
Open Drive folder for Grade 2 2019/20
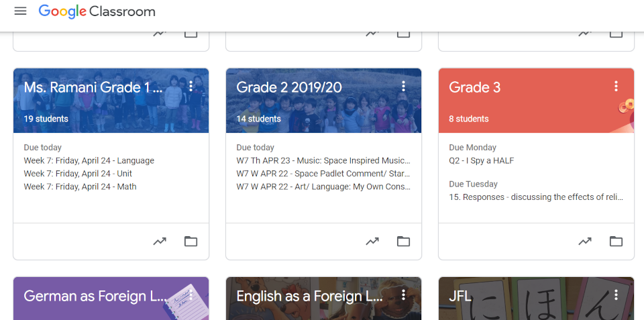point(403,241)
